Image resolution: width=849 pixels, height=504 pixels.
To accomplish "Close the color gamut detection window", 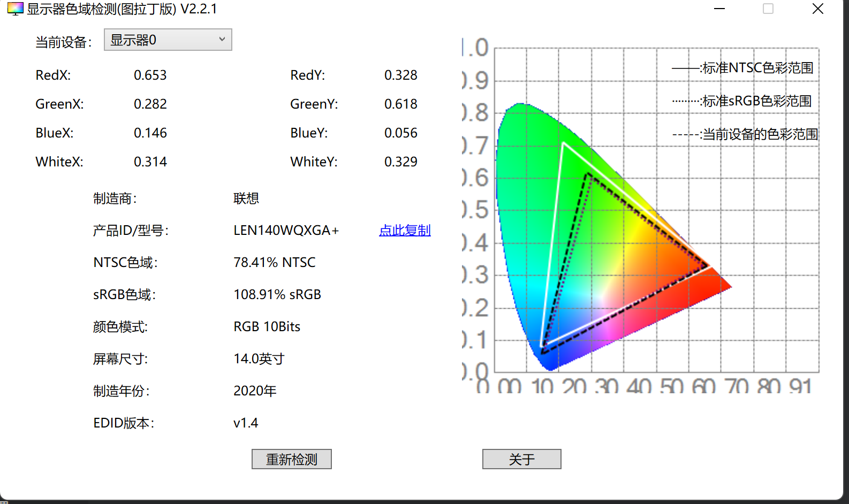I will (x=817, y=9).
